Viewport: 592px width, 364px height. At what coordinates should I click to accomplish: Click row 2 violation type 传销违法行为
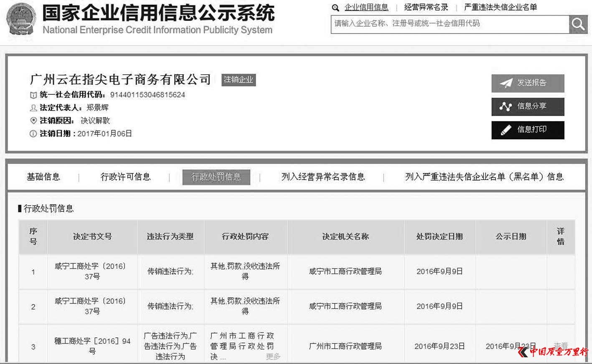(x=170, y=306)
